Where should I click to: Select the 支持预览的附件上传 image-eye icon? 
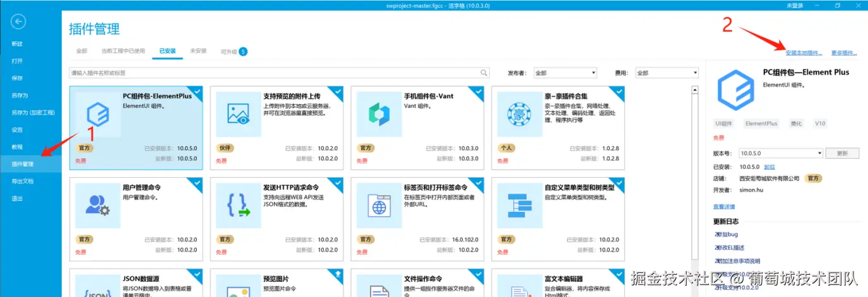coord(239,114)
